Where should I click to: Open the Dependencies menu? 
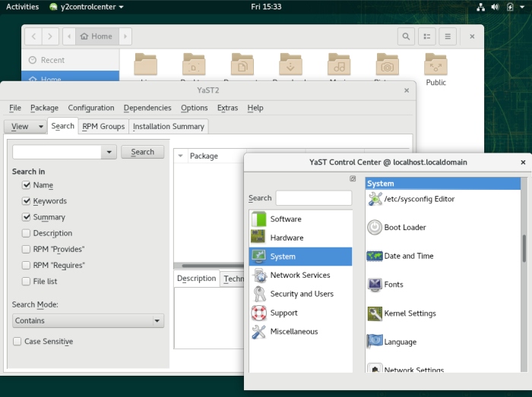coord(147,108)
